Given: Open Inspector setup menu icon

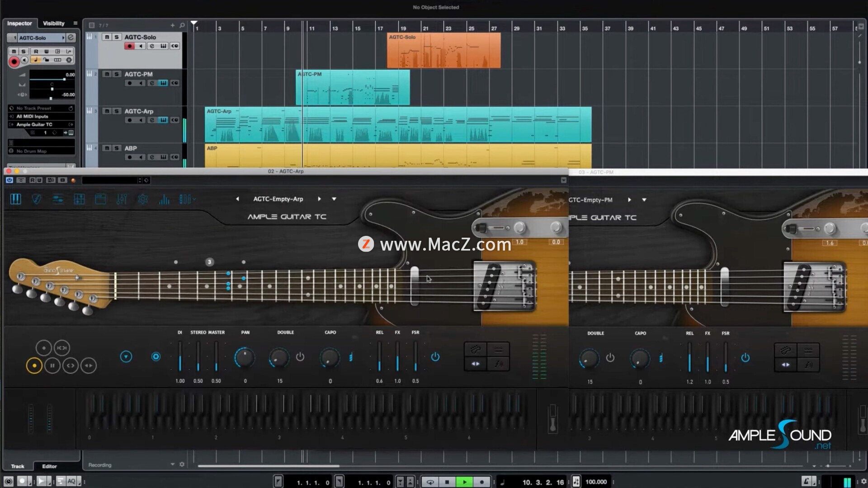Looking at the screenshot, I should coord(75,23).
